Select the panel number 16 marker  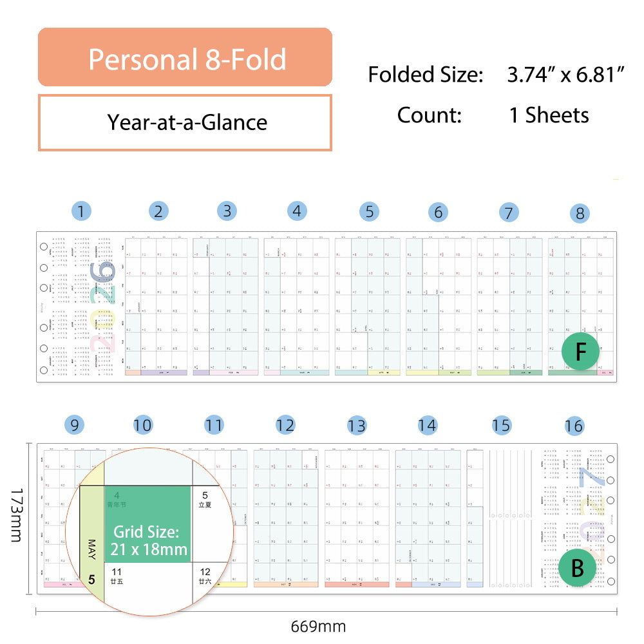point(573,426)
